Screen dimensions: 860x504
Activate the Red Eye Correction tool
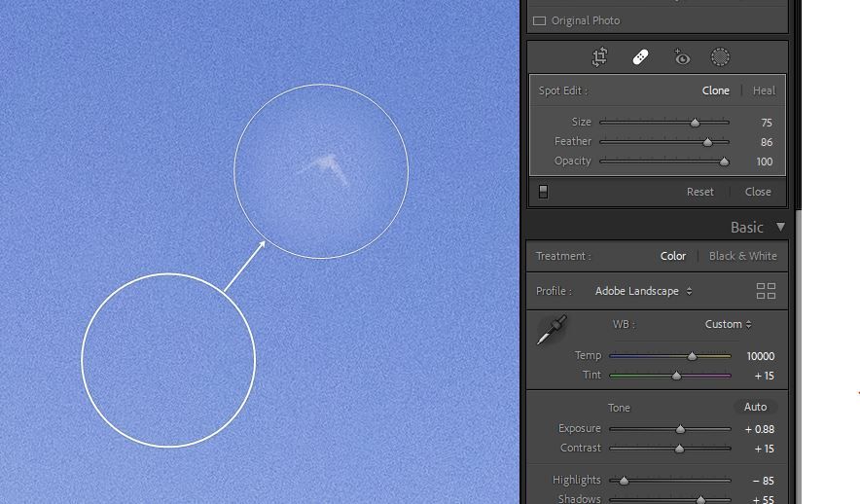tap(681, 57)
